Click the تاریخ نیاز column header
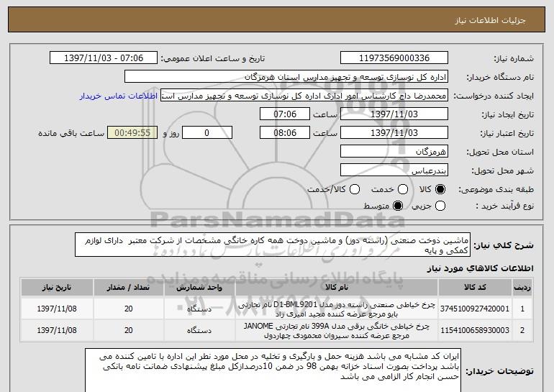The height and width of the screenshot is (392, 554). (57, 288)
